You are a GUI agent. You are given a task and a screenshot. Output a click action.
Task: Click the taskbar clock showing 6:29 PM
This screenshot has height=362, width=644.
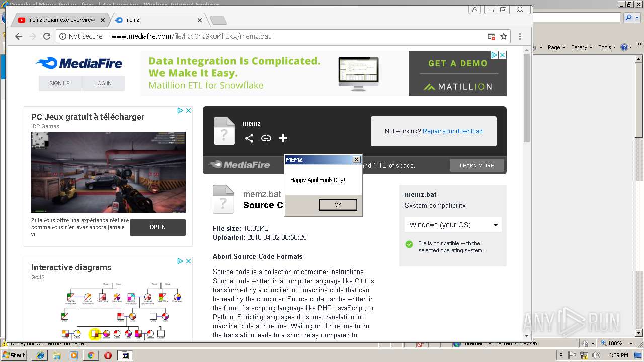tap(618, 355)
